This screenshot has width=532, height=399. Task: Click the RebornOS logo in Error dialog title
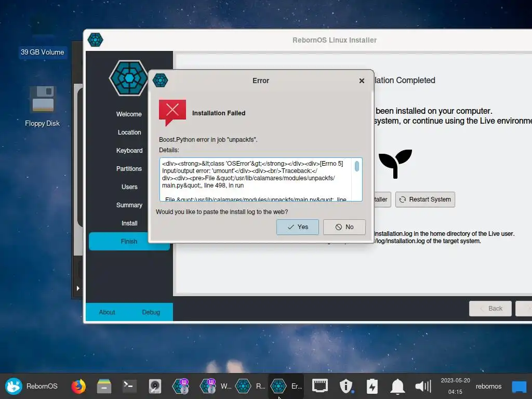pyautogui.click(x=160, y=81)
